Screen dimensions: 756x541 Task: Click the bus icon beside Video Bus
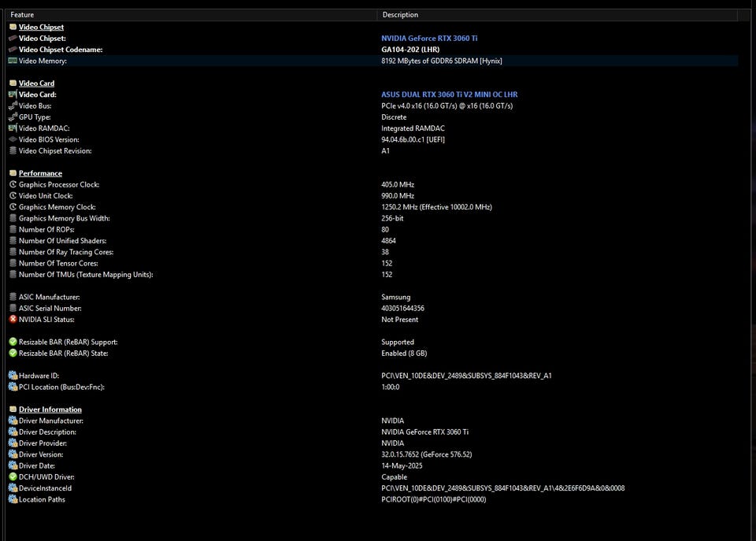tap(13, 106)
